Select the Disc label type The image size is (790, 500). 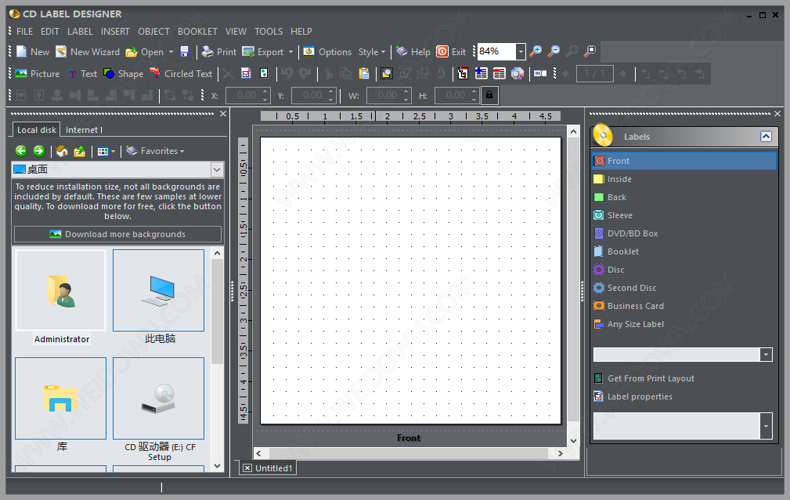click(615, 270)
